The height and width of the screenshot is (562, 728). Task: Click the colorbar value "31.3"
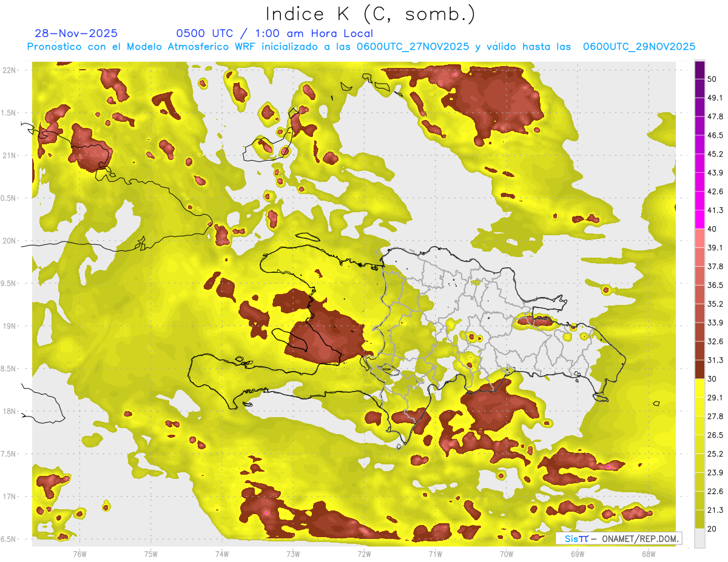click(715, 360)
